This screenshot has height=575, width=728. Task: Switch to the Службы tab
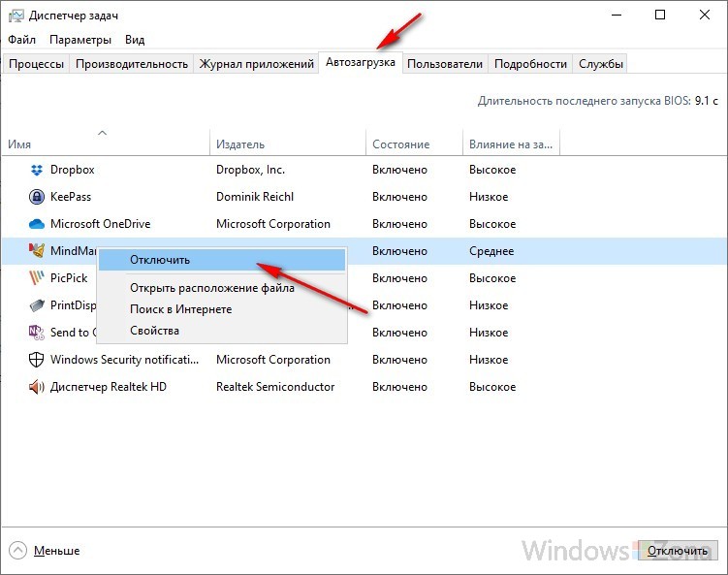600,64
